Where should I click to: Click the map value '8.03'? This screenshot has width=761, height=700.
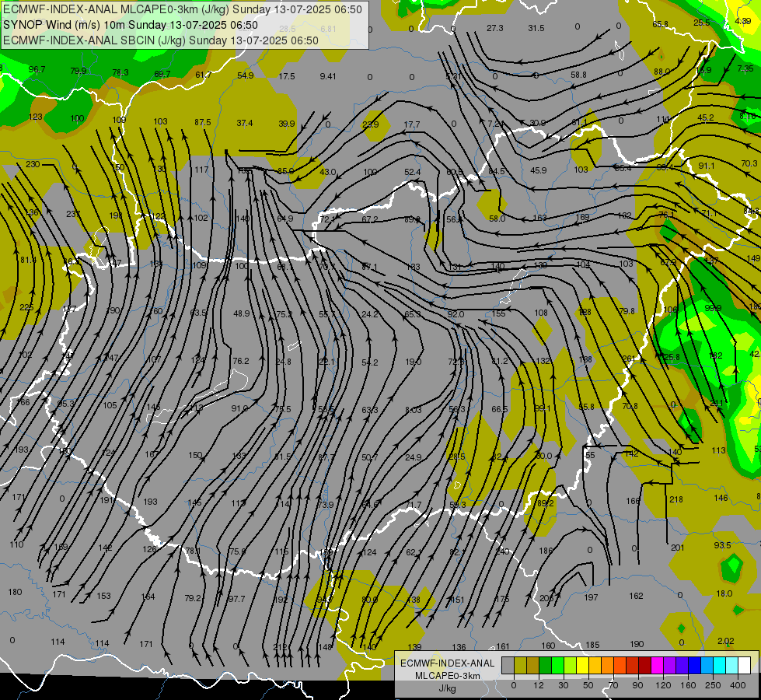pos(413,410)
